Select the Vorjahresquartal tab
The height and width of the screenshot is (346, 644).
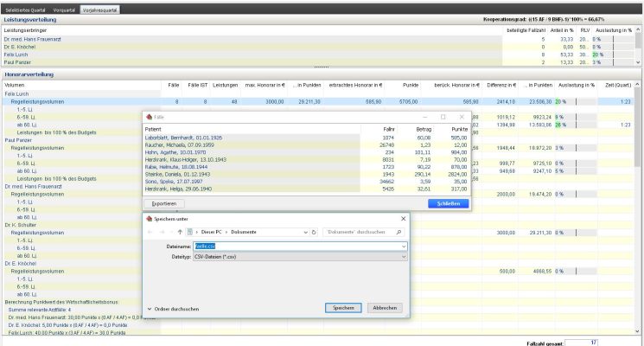click(99, 10)
